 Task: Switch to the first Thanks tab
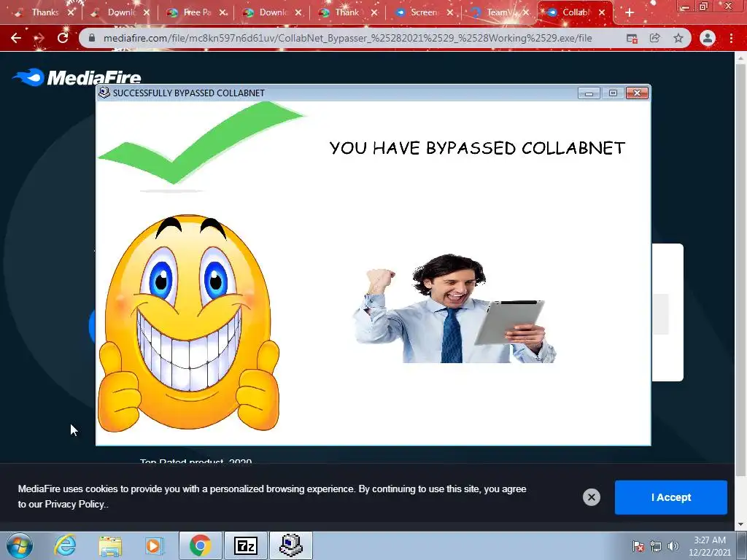[x=44, y=12]
